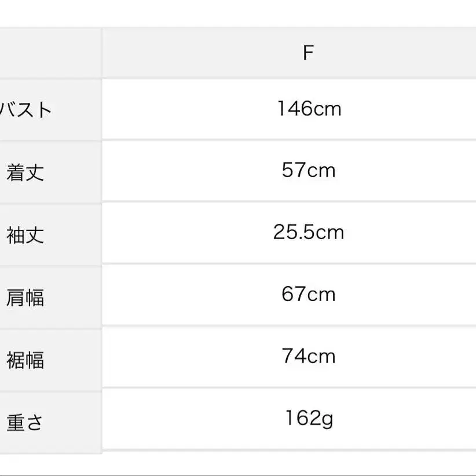Click the number 67 in 肩幅 row
The width and height of the screenshot is (476, 476).
294,294
